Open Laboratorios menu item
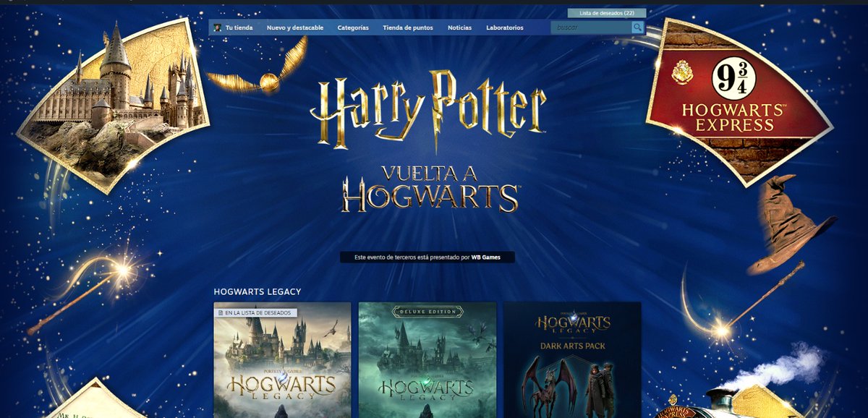Screen dimensions: 868x418 point(505,27)
